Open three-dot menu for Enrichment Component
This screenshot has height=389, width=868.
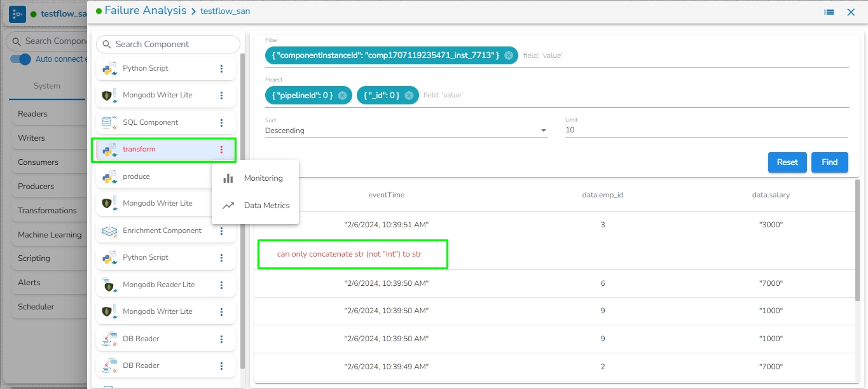221,230
